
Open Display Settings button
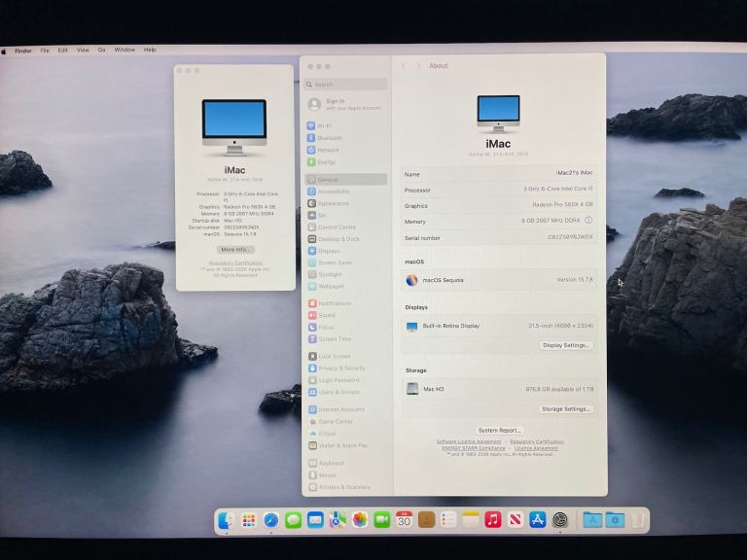[x=566, y=345]
